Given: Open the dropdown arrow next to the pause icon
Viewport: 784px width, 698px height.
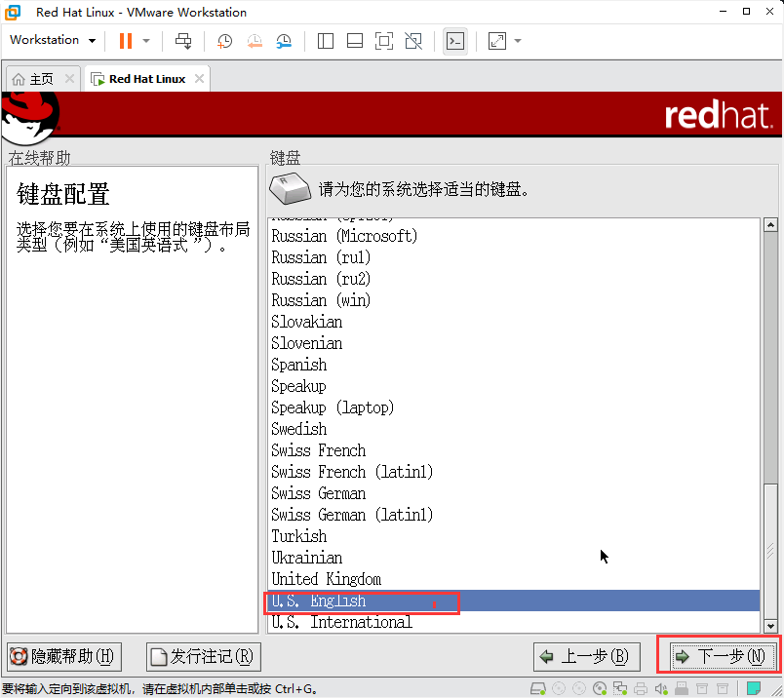Looking at the screenshot, I should point(145,40).
